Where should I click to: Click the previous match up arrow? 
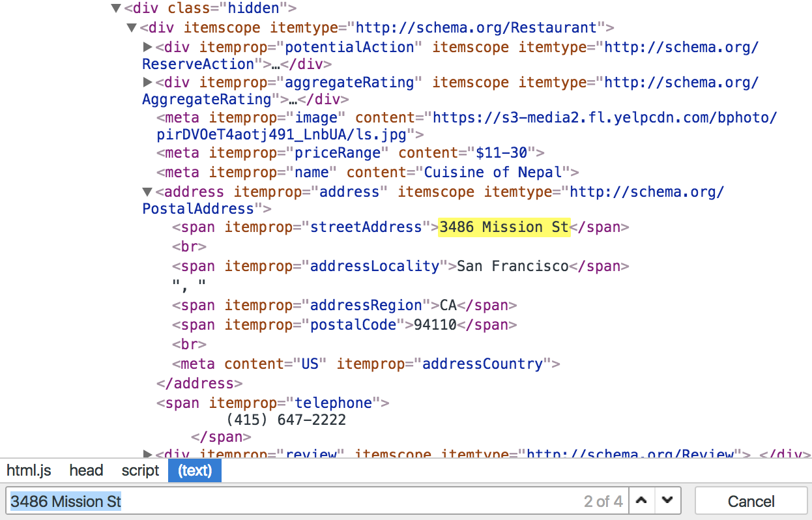641,500
